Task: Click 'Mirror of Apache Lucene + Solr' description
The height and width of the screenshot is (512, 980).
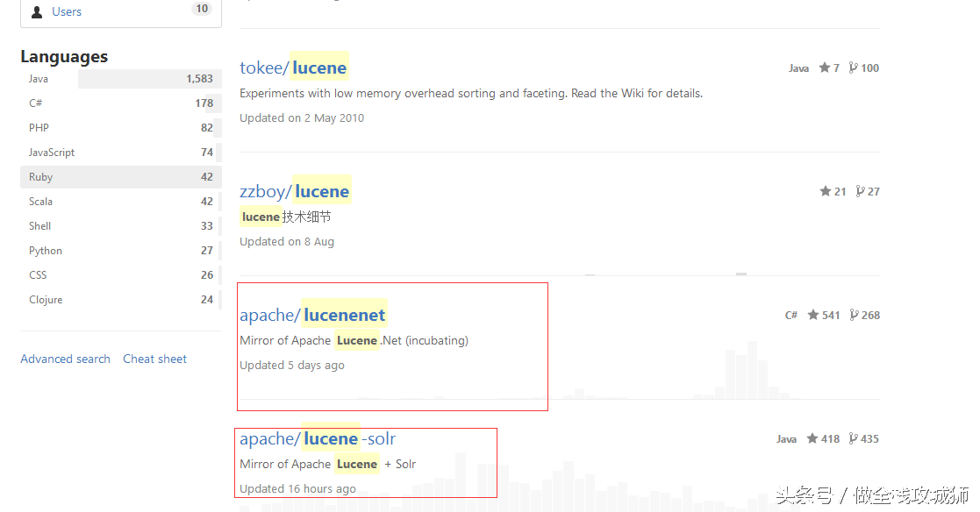Action: [x=328, y=465]
